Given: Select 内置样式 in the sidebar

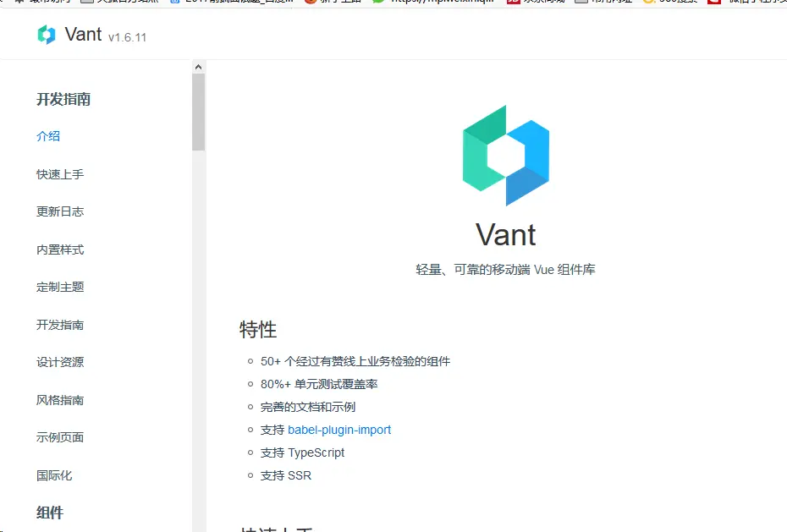Looking at the screenshot, I should (60, 250).
